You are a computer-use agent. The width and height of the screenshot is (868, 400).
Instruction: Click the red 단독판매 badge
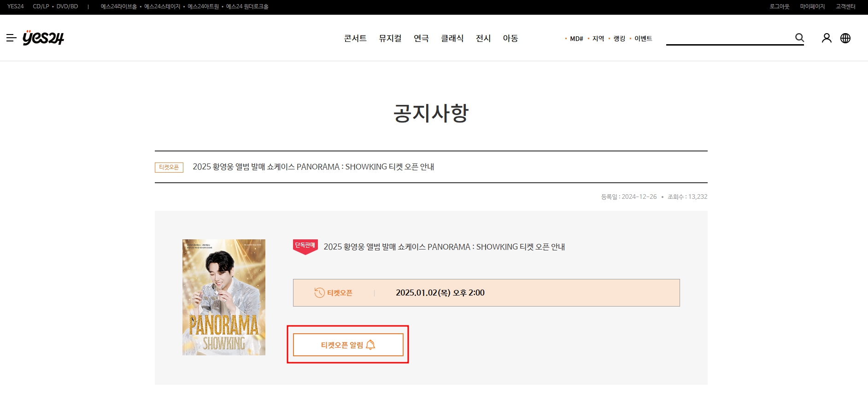(x=305, y=247)
